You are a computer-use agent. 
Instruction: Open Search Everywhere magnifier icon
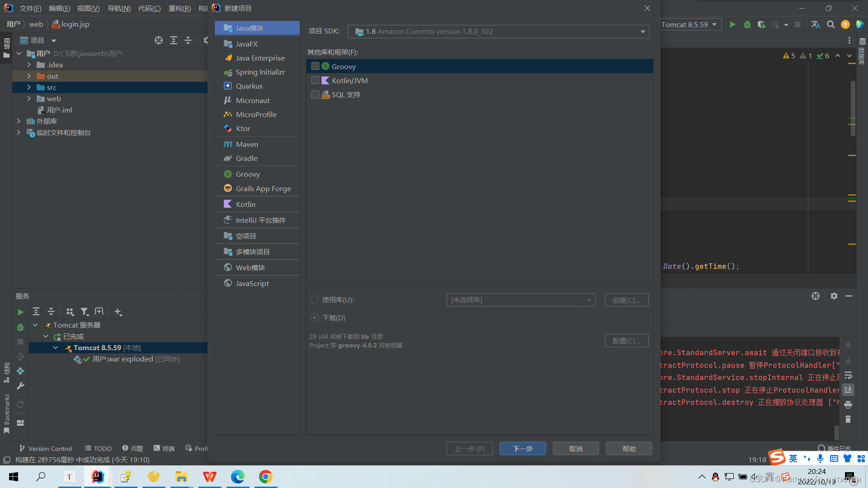coord(830,24)
